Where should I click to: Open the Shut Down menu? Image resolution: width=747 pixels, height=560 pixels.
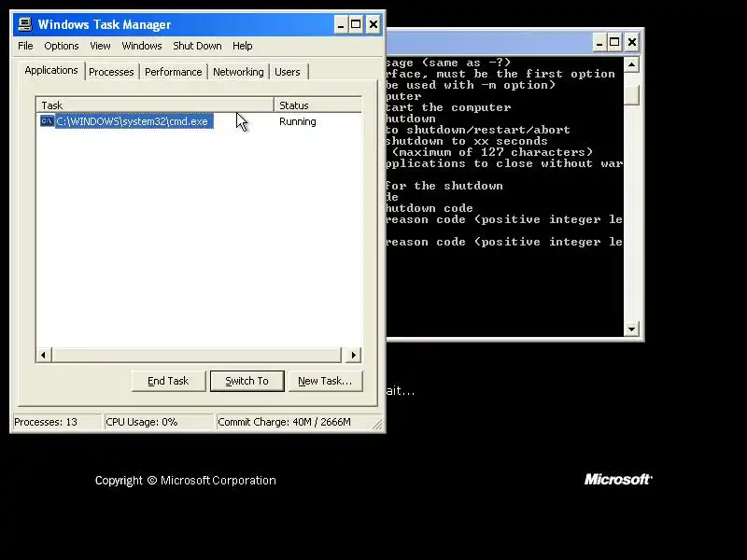click(197, 46)
